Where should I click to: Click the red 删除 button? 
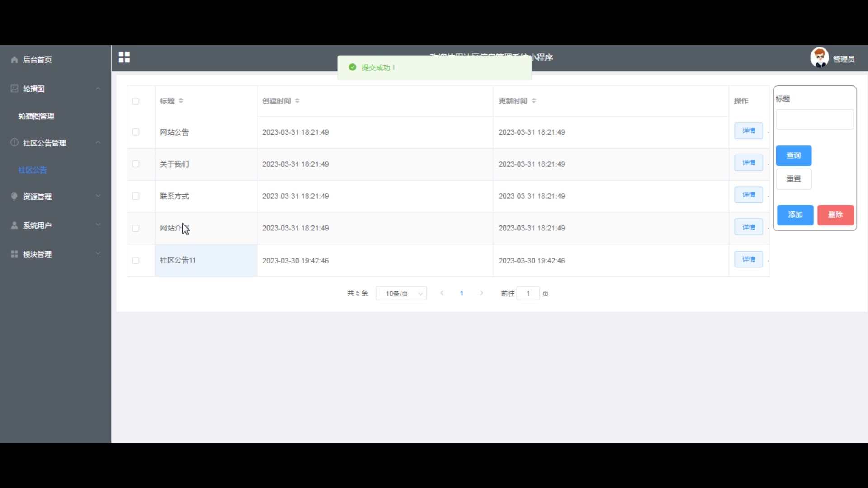[x=835, y=215]
